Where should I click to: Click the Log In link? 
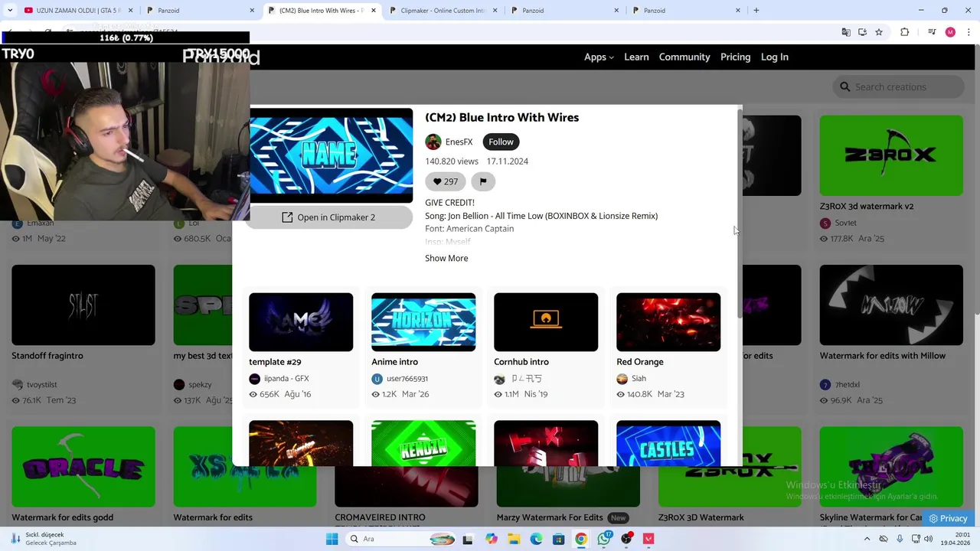774,57
